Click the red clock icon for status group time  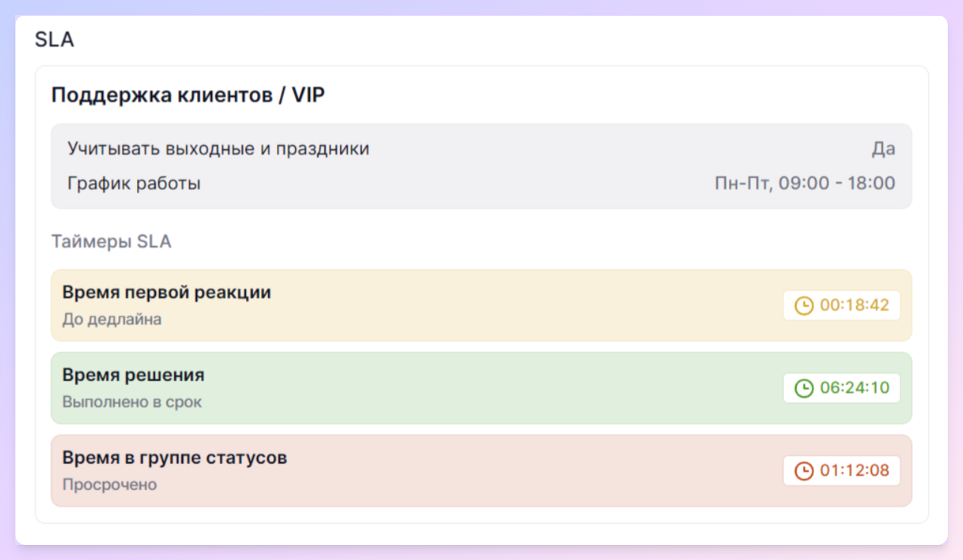804,471
